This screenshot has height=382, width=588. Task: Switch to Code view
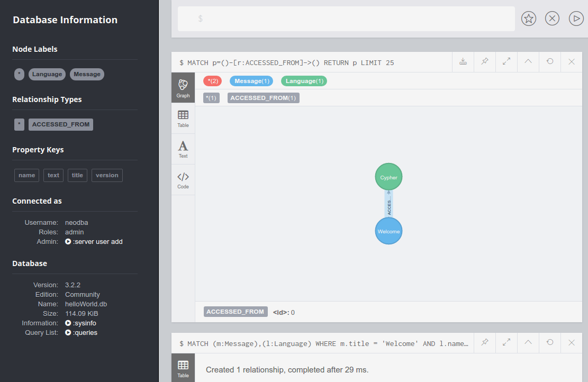[183, 180]
